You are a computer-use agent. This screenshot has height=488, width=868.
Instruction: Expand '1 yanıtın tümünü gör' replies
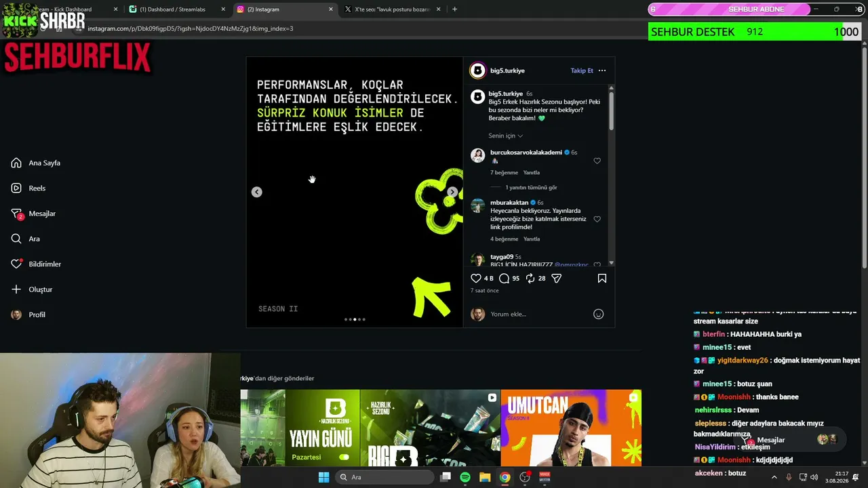click(531, 187)
